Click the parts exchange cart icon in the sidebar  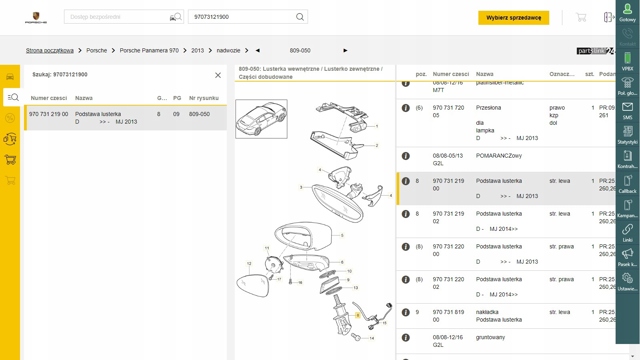10,139
